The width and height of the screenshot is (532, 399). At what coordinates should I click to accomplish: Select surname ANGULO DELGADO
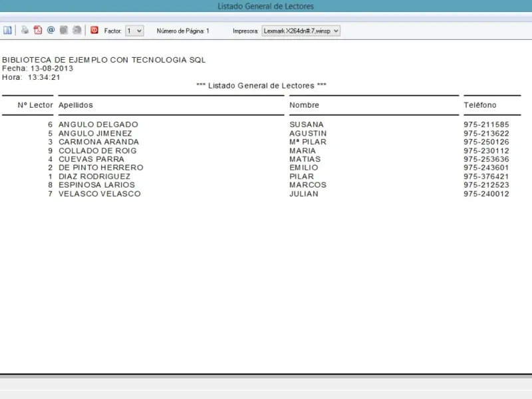98,124
